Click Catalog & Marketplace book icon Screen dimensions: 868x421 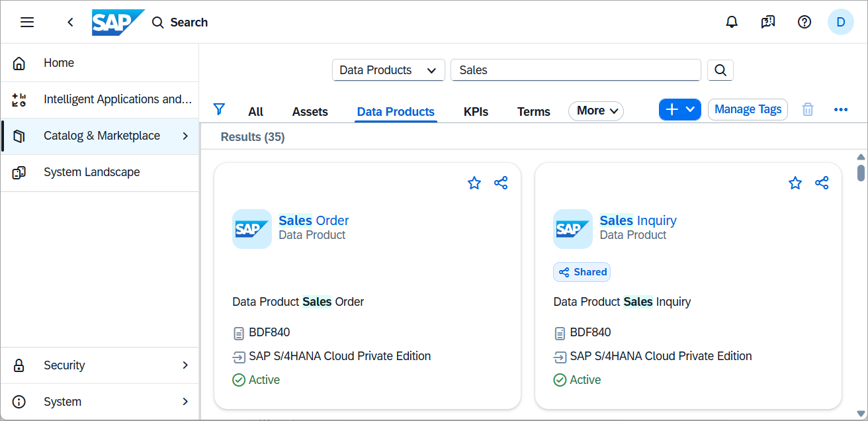(x=19, y=136)
